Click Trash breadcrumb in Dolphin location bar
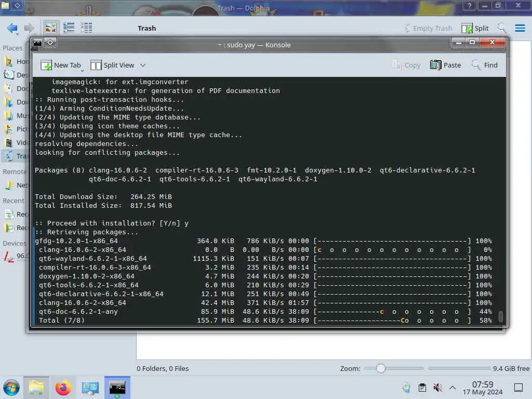The image size is (532, 399). pyautogui.click(x=147, y=28)
